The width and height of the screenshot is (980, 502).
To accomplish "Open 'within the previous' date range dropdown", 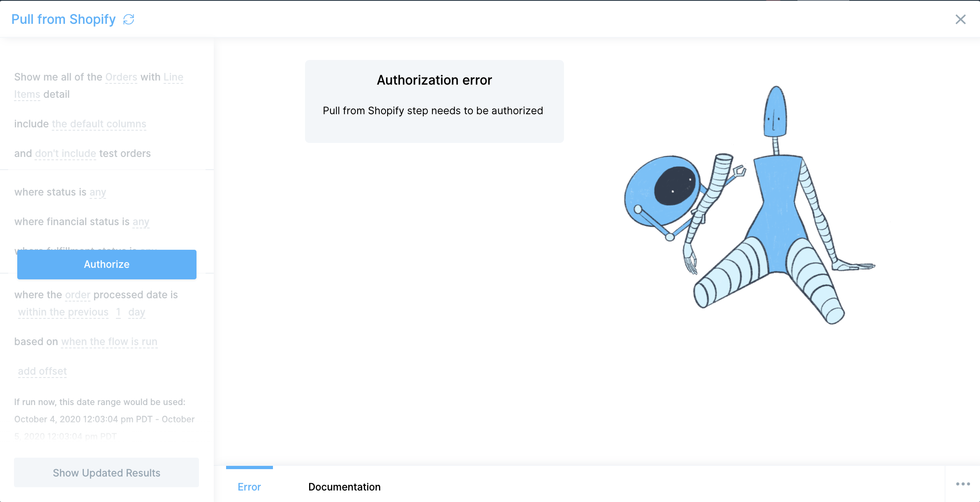I will click(x=63, y=312).
